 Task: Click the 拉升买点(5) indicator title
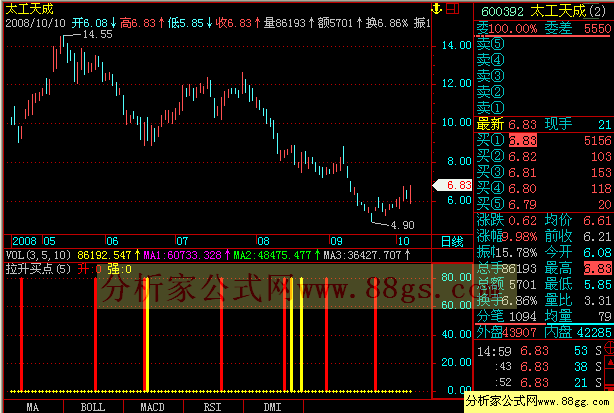click(38, 269)
